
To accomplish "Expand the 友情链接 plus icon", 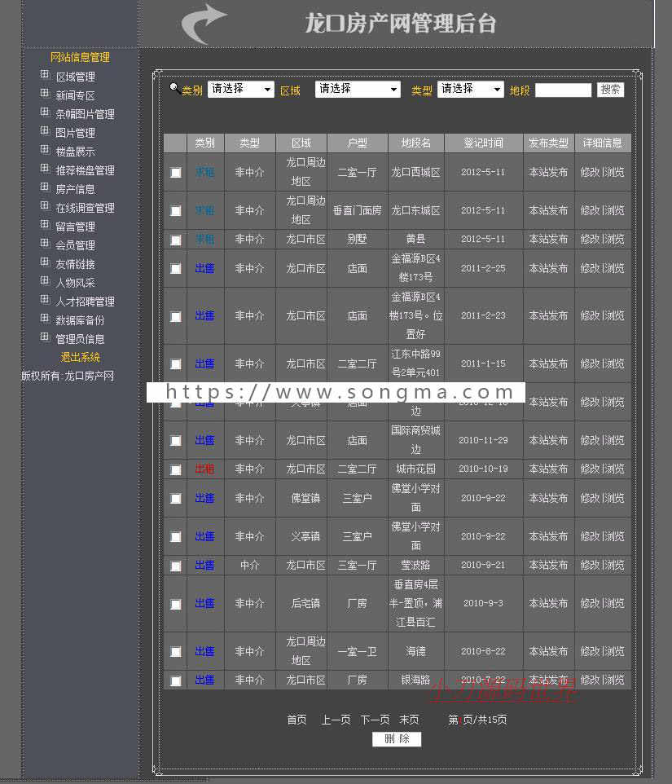I will pyautogui.click(x=45, y=262).
